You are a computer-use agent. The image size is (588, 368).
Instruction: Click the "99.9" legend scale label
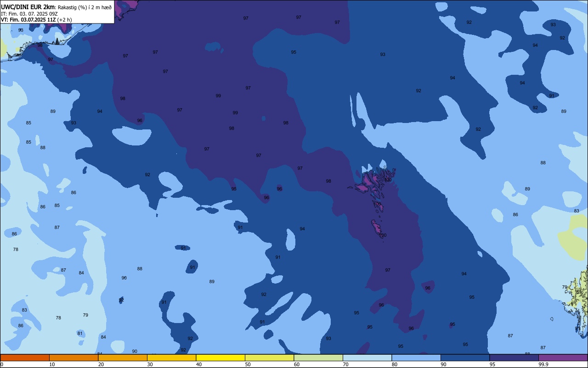pos(544,364)
